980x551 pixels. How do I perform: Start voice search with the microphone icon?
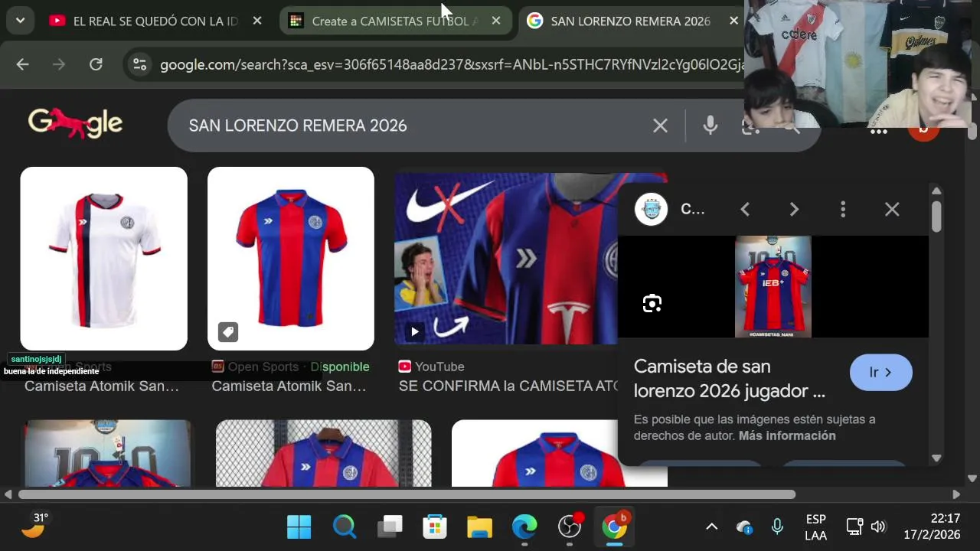tap(710, 126)
